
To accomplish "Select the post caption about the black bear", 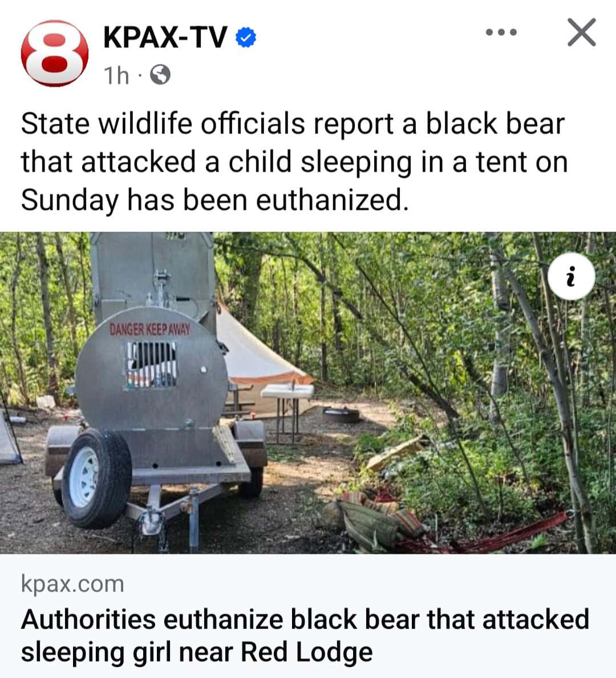I will tap(294, 162).
